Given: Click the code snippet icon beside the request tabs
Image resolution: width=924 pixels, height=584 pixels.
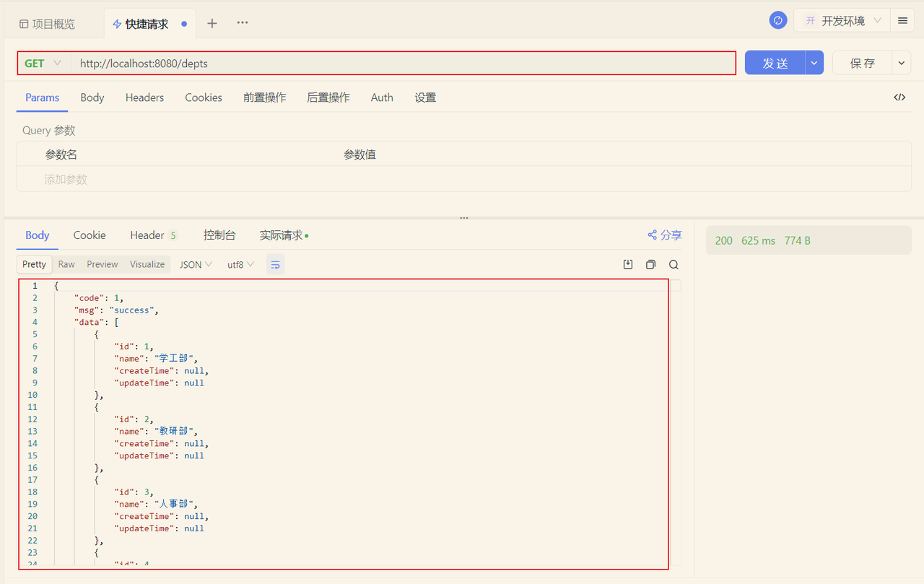Looking at the screenshot, I should (899, 97).
